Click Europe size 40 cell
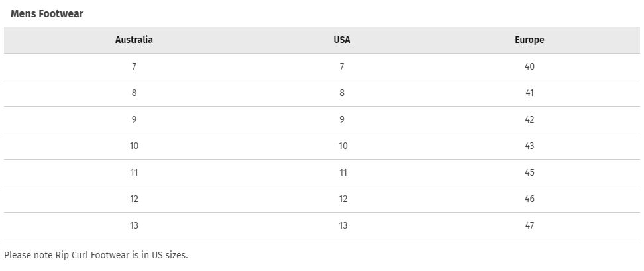This screenshot has width=644, height=271. click(x=529, y=66)
